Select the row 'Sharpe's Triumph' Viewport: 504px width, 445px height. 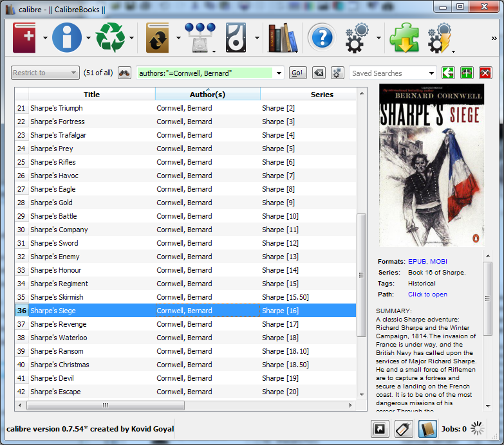[x=185, y=108]
